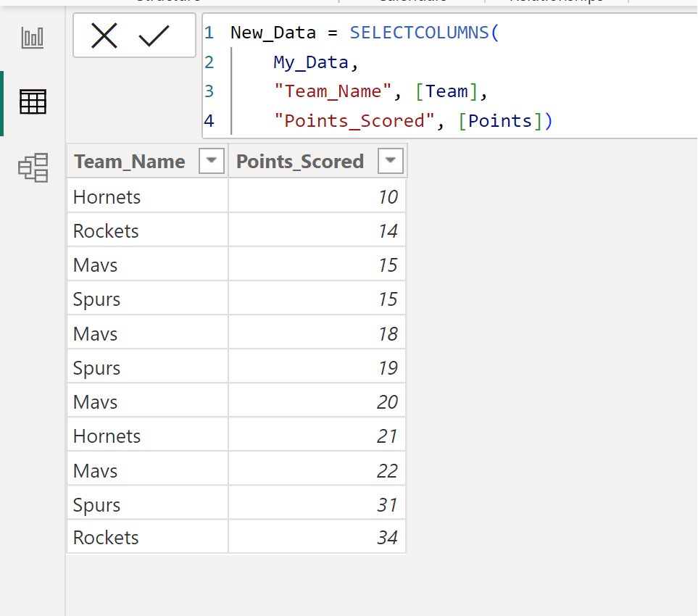Expand sorting options for Team_Name column

click(x=210, y=160)
